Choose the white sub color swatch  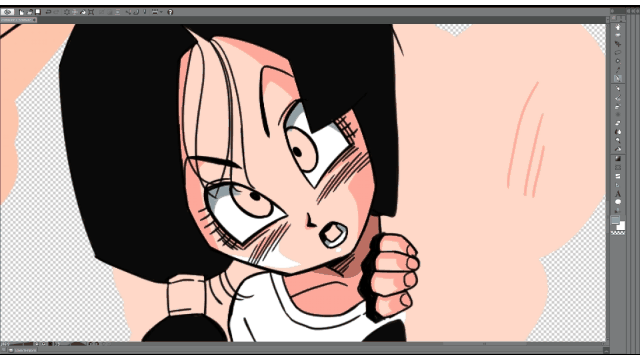(x=622, y=227)
